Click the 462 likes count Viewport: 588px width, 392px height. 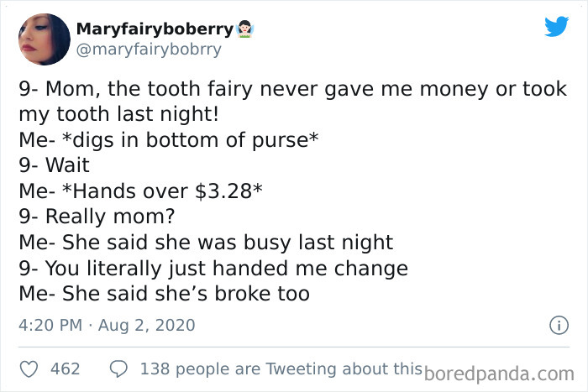[66, 368]
